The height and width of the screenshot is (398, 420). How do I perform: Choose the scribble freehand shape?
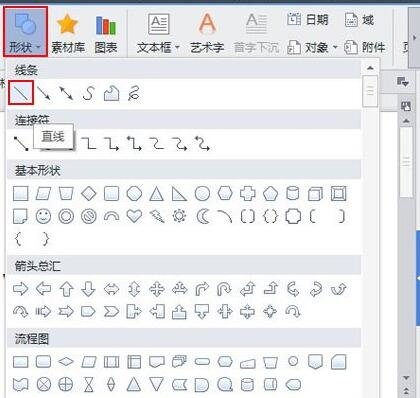(x=134, y=93)
